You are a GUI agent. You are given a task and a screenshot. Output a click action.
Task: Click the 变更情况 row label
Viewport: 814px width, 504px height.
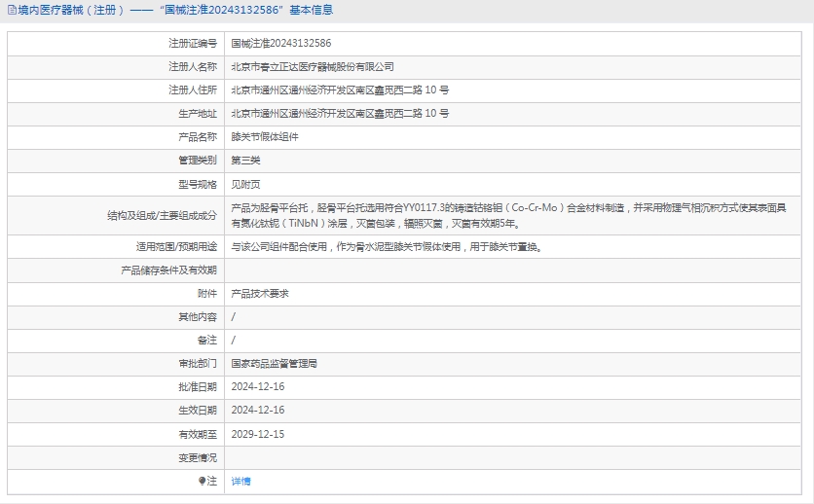pyautogui.click(x=198, y=457)
